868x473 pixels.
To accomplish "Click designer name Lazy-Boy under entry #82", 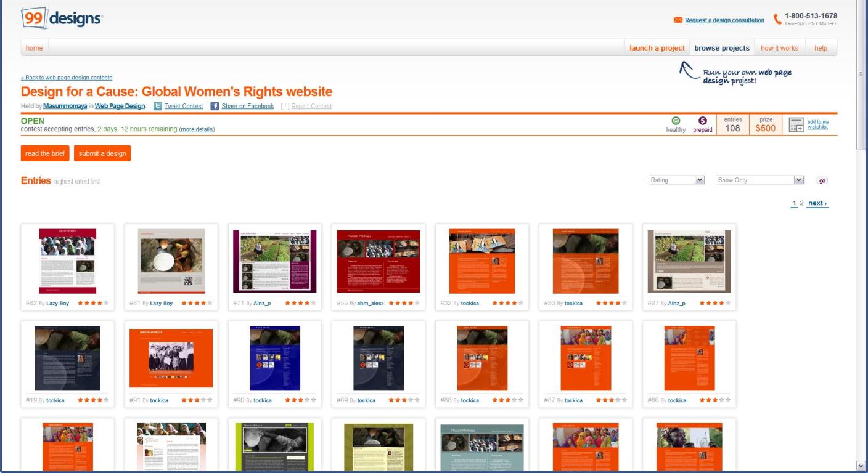I will 58,304.
